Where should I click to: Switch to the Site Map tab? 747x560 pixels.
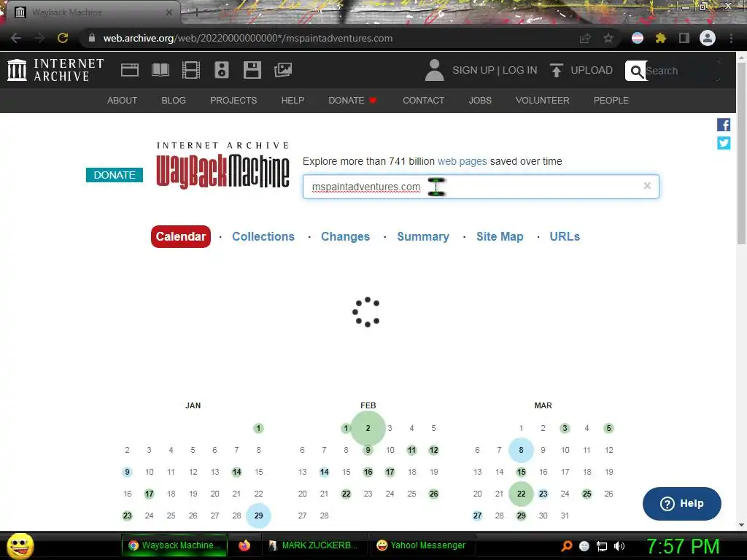pos(500,237)
